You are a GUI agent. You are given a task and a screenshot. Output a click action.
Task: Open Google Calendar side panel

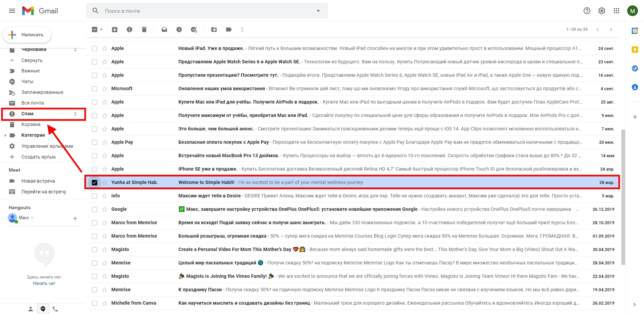click(635, 31)
